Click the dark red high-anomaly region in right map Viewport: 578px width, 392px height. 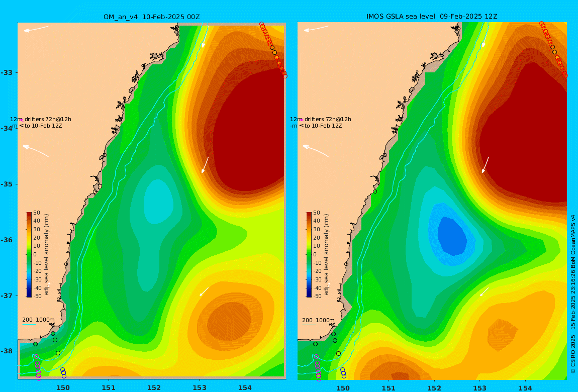click(x=523, y=133)
